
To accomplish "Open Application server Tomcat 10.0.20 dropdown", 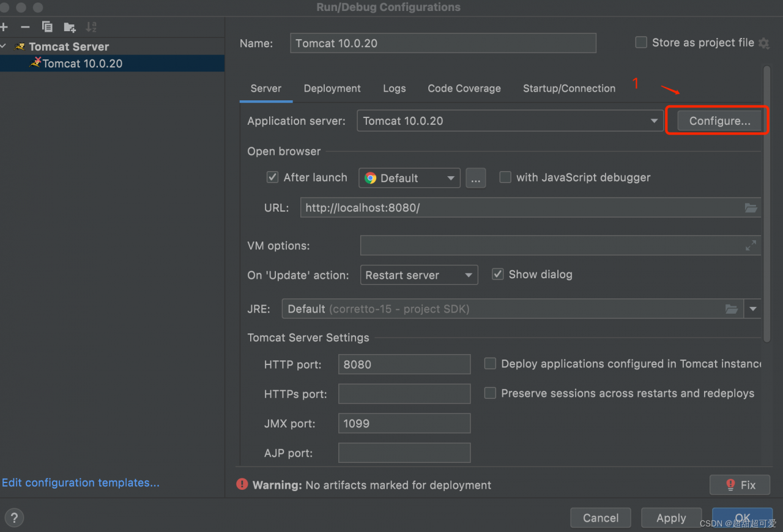I will point(509,121).
